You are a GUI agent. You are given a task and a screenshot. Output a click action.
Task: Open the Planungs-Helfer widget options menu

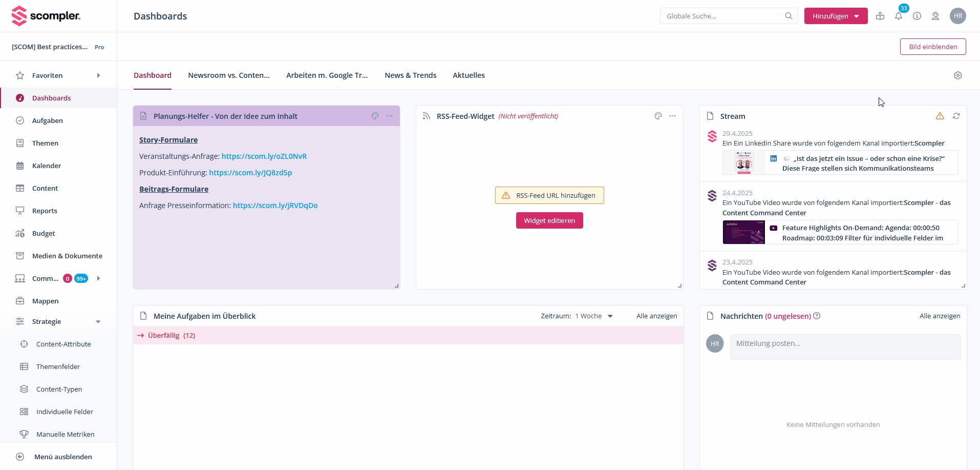pyautogui.click(x=390, y=116)
